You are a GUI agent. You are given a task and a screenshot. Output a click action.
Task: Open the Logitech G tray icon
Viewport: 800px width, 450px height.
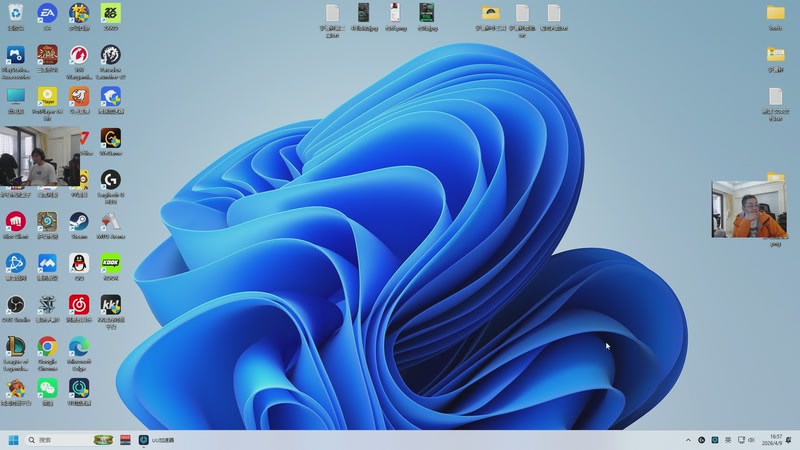(x=702, y=440)
